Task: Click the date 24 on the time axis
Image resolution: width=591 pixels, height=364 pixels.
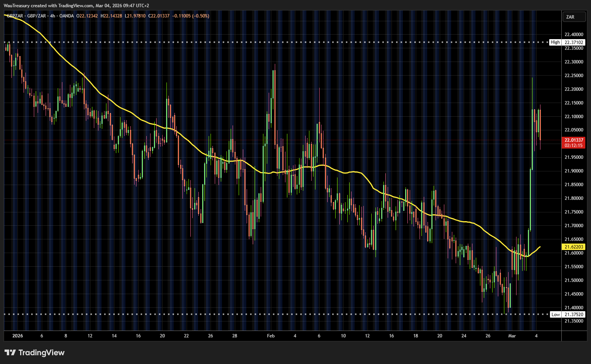Action: click(x=464, y=336)
